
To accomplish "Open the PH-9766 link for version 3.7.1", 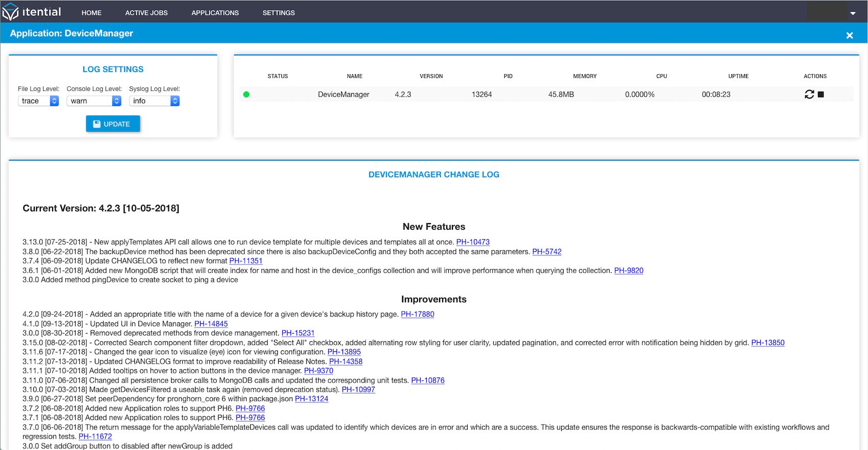I will pos(250,418).
